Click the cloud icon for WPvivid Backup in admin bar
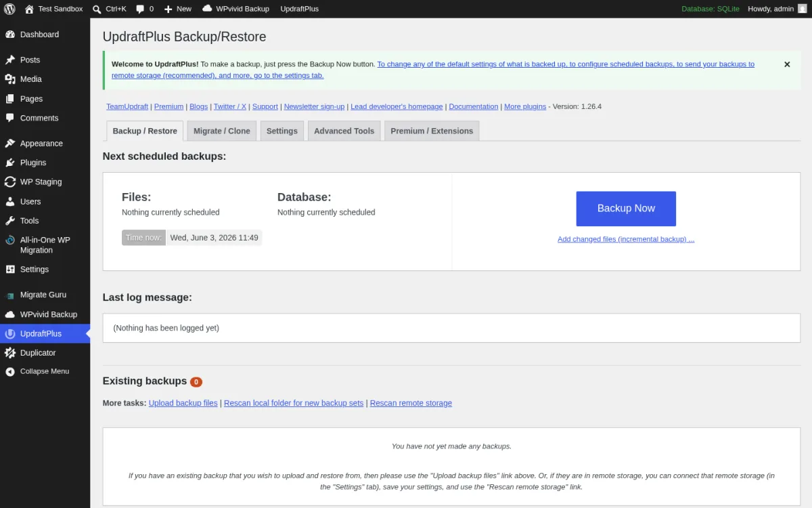Screen dimensions: 812x508 coord(207,9)
